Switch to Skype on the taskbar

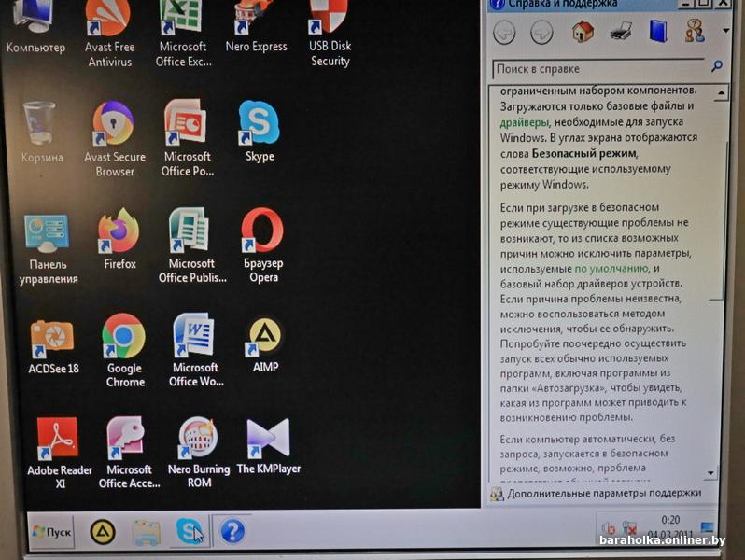[x=190, y=531]
